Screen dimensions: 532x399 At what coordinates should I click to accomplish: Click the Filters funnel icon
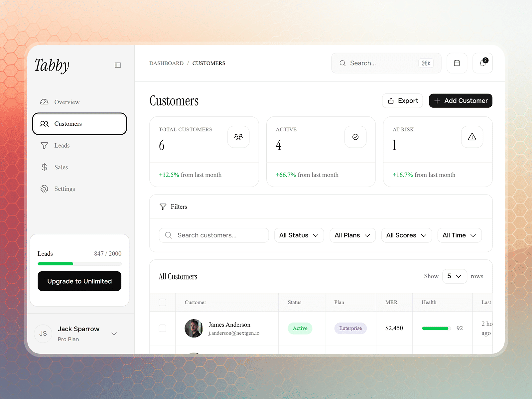point(163,207)
